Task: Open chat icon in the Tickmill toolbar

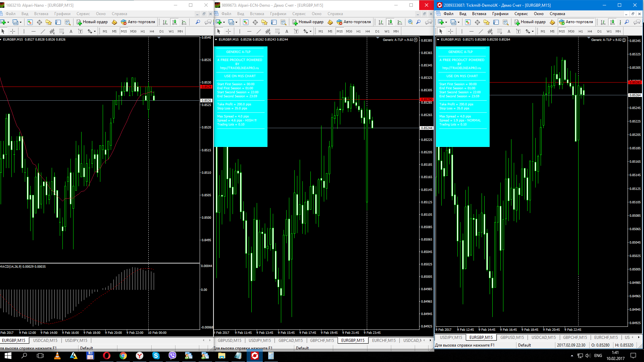Action: click(x=637, y=22)
